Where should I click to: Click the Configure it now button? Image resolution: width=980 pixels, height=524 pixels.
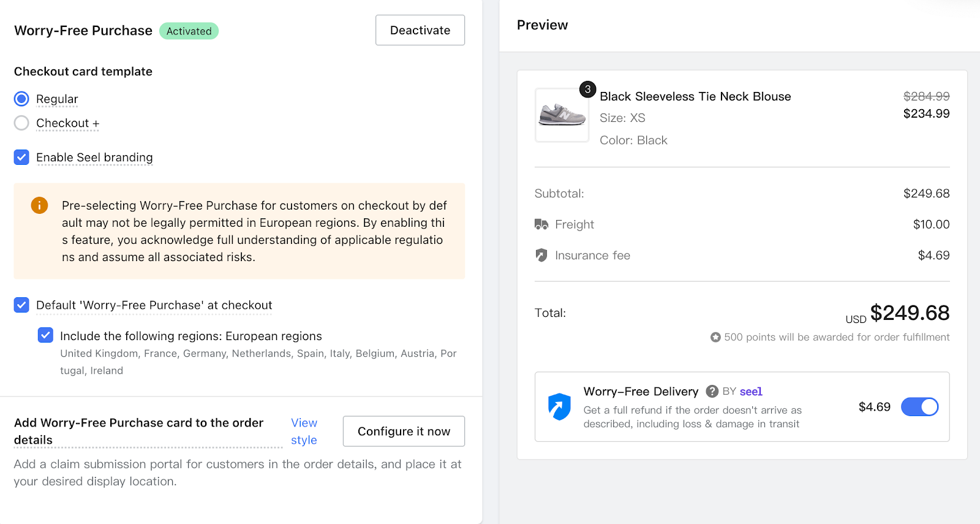(x=404, y=431)
